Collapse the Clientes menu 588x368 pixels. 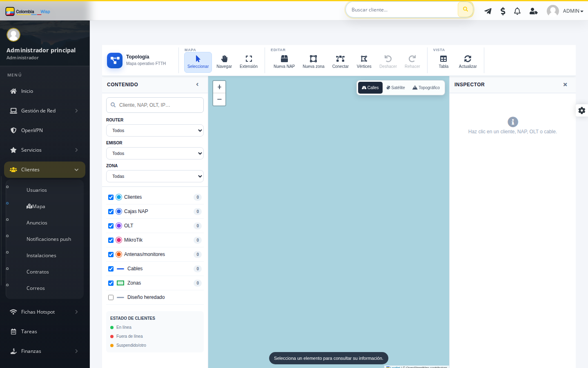[45, 170]
